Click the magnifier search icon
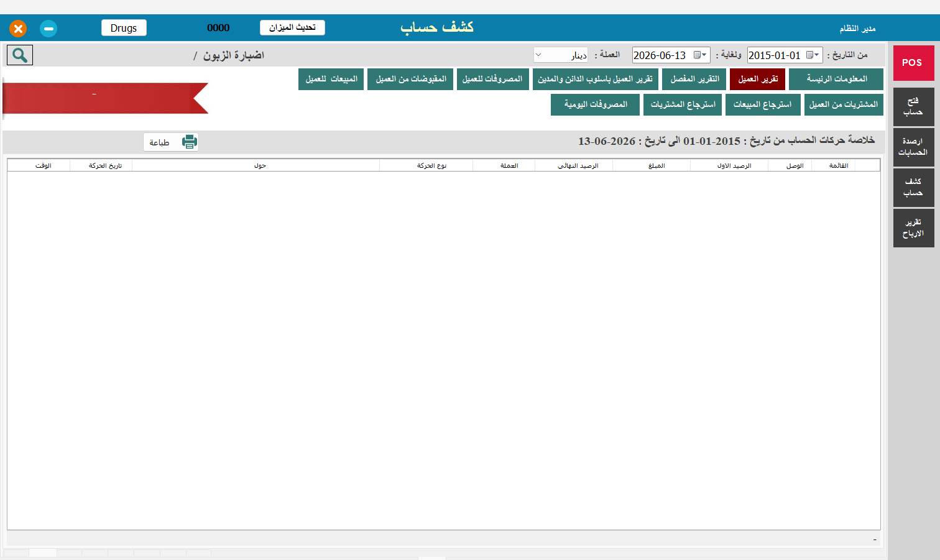940x560 pixels. coord(20,55)
